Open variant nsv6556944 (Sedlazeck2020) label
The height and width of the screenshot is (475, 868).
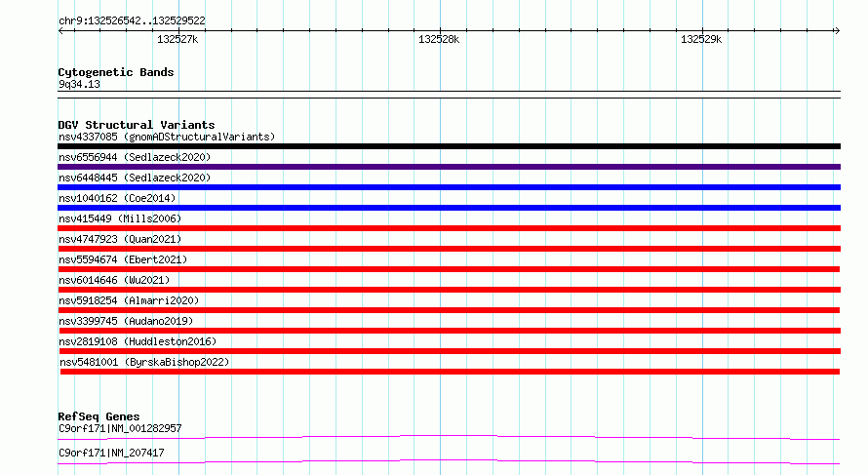tap(135, 157)
